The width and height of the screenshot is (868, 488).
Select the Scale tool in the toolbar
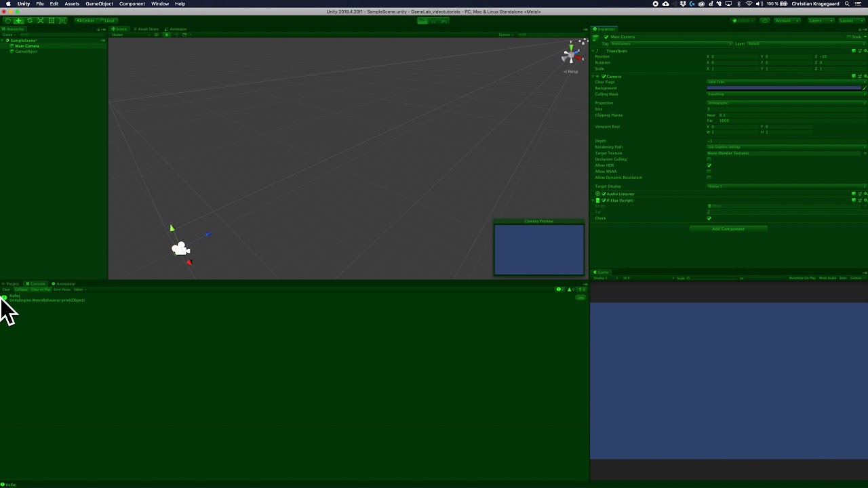pyautogui.click(x=40, y=20)
